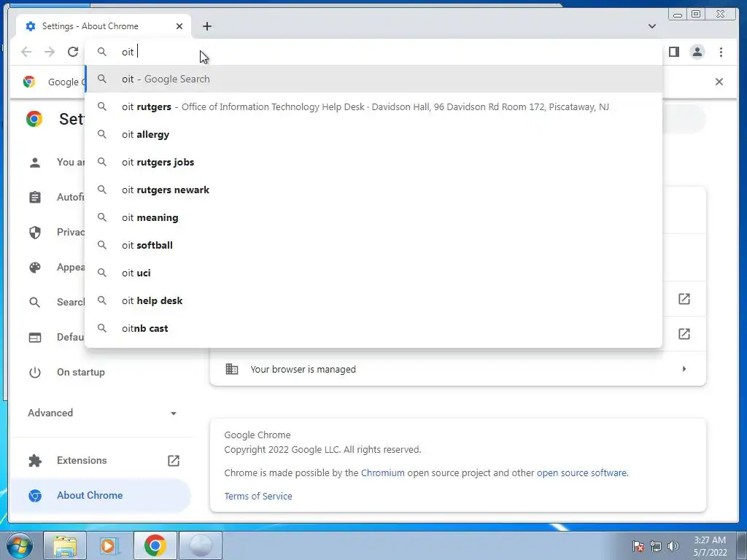This screenshot has height=560, width=747.
Task: Expand the Advanced settings section
Action: [x=101, y=413]
